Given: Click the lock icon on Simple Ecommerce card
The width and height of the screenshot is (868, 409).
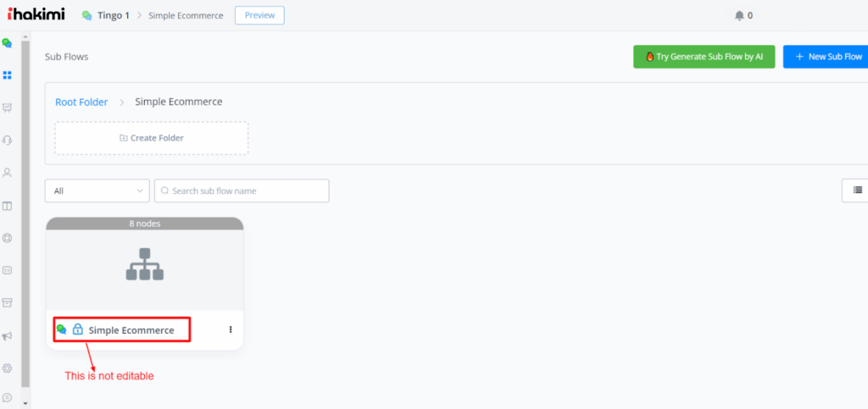Looking at the screenshot, I should pos(77,329).
